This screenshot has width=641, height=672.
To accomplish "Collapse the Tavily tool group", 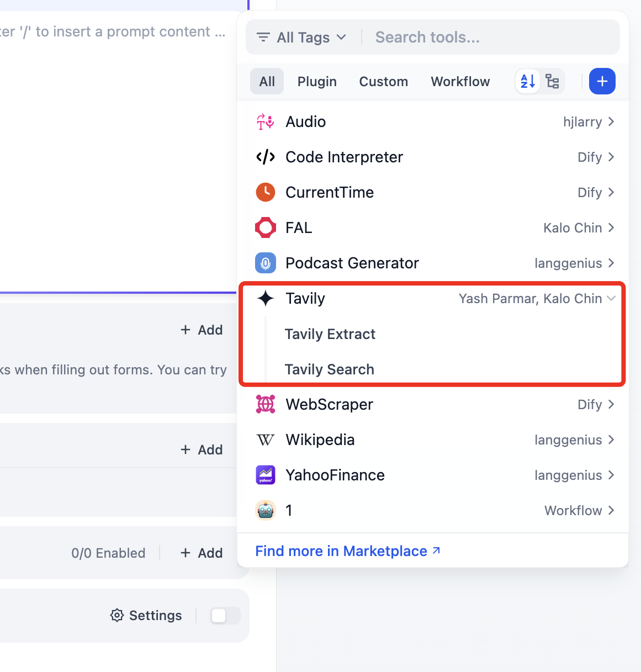I will point(611,298).
